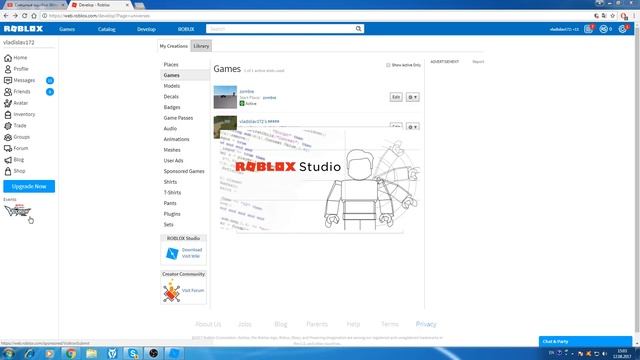Click the Creator Community rocket icon

point(171,291)
